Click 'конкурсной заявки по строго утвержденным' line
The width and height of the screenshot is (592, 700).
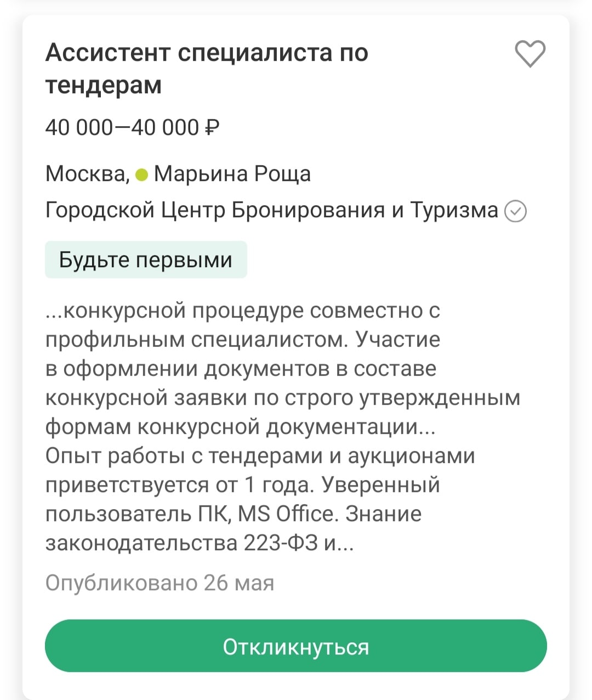282,398
